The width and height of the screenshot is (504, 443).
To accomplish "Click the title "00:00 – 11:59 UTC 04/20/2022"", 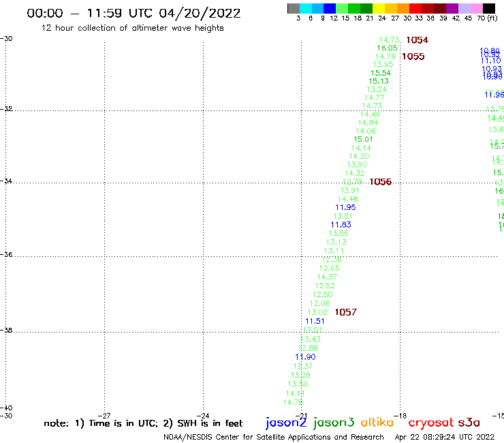I will [133, 14].
